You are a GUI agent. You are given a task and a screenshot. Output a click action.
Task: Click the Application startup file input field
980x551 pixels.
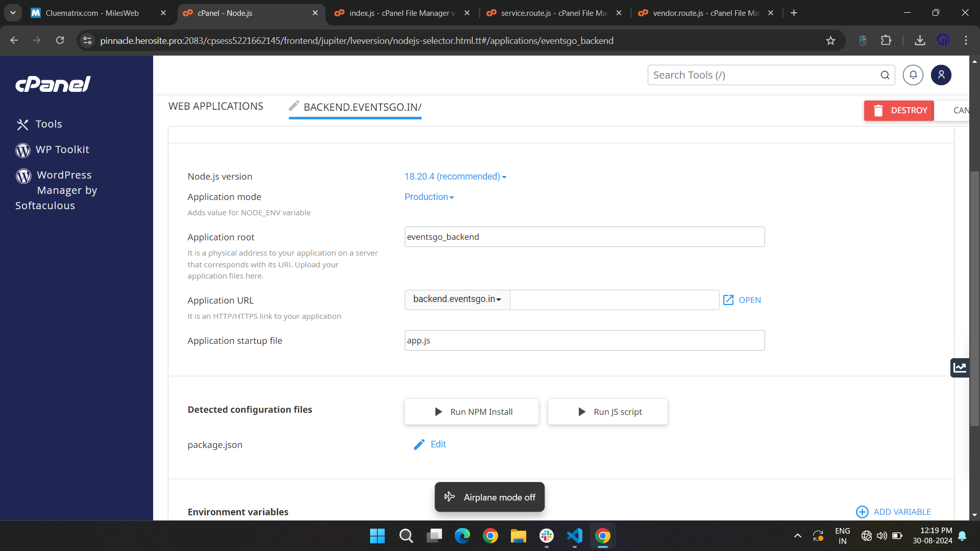[584, 340]
